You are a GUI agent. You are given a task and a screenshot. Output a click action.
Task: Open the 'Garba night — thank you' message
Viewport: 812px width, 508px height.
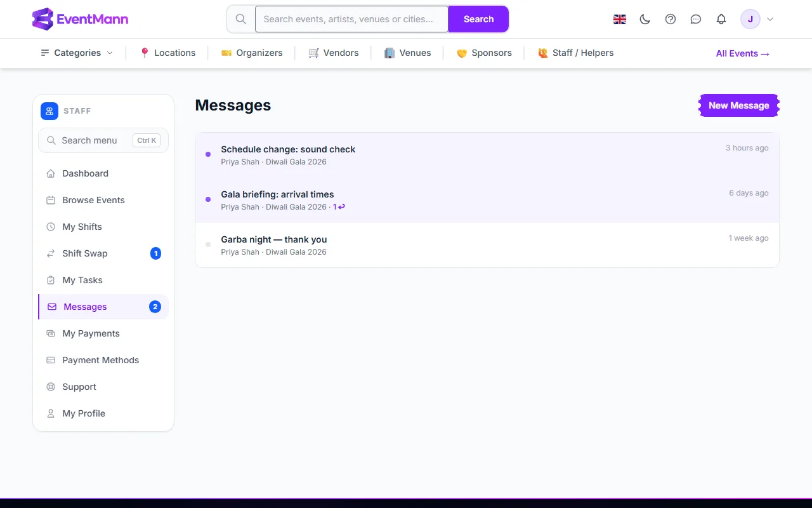pos(487,245)
